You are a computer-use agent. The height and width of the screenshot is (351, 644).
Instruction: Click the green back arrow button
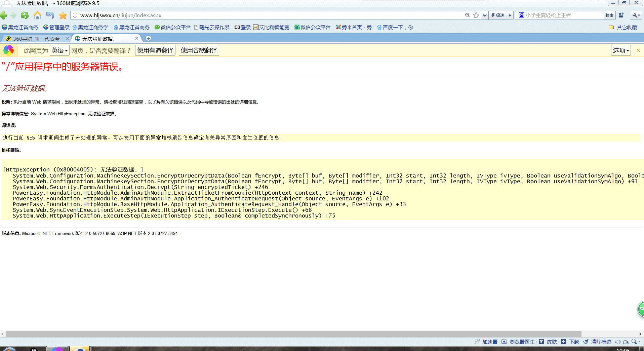coord(4,15)
